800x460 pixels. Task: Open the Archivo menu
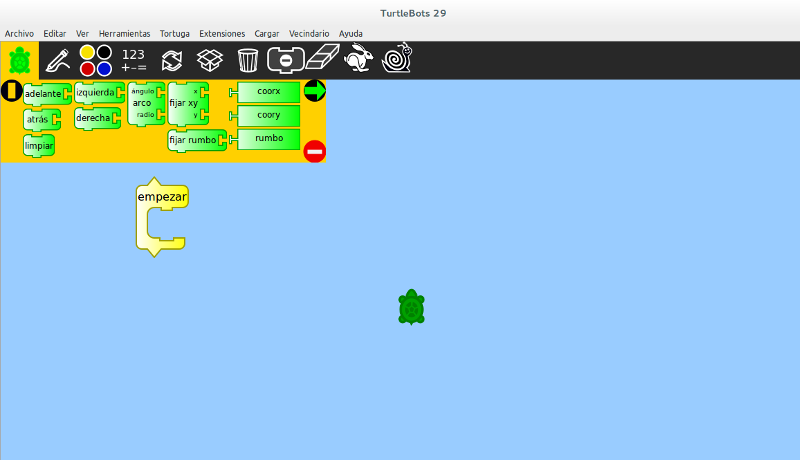click(x=19, y=33)
